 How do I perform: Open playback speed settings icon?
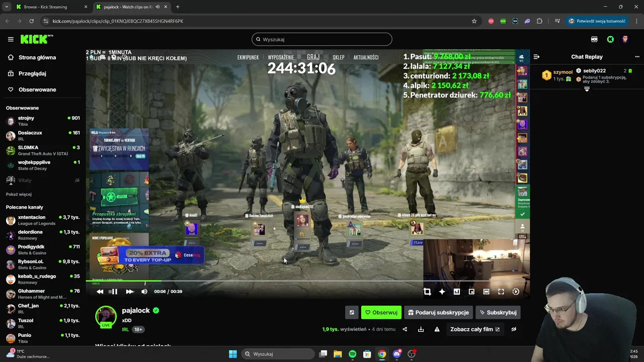516,292
